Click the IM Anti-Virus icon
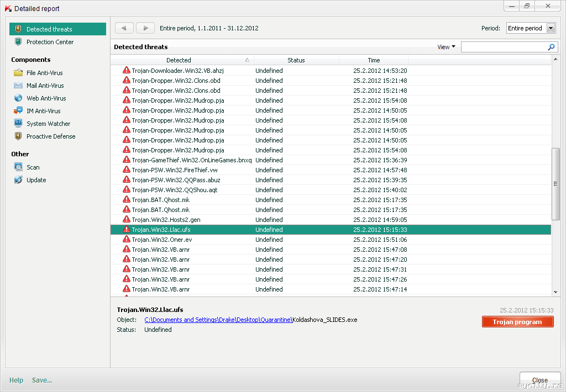The height and width of the screenshot is (392, 566). coord(18,111)
